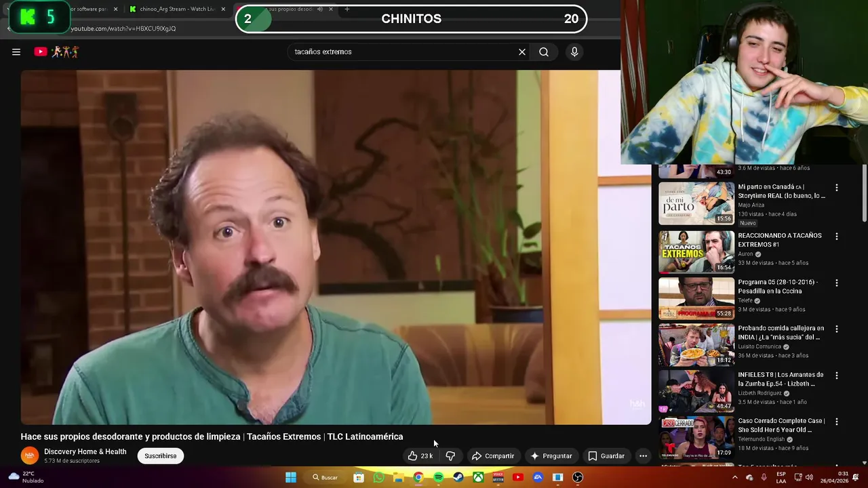This screenshot has width=868, height=488.
Task: Save the video with Guardar
Action: point(606,456)
